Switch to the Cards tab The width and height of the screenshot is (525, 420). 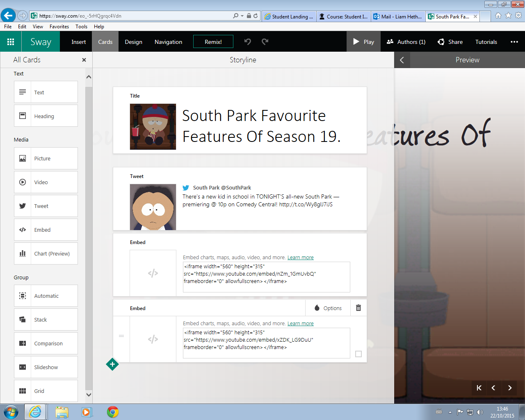105,42
